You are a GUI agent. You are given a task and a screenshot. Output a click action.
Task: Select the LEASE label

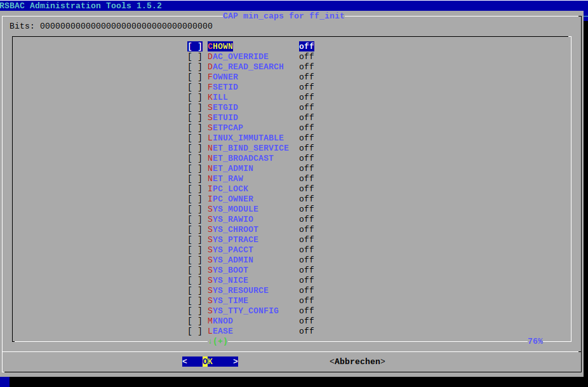click(x=220, y=330)
